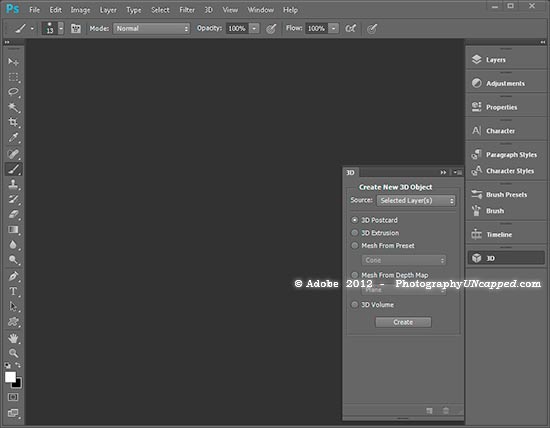Select the Magic Wand tool
Viewport: 550px width, 428px height.
[x=13, y=107]
